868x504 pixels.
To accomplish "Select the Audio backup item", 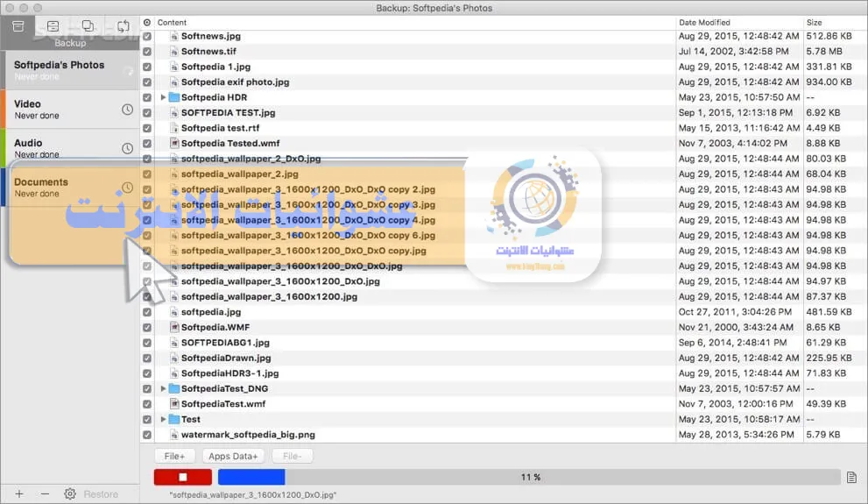I will point(70,148).
